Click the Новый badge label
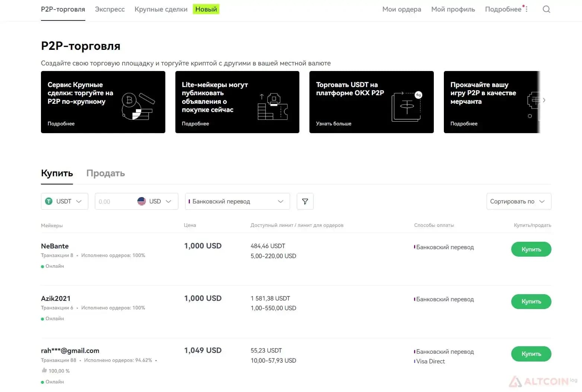 click(206, 9)
